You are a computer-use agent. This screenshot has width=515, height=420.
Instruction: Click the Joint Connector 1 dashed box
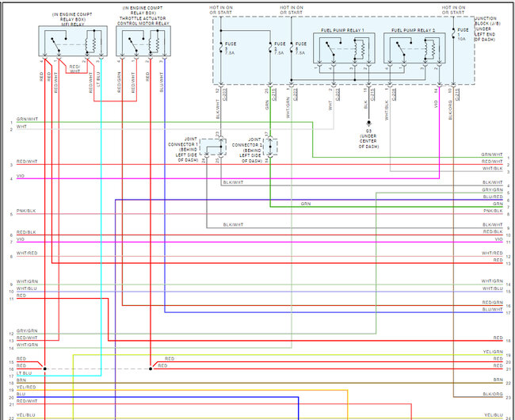point(213,147)
